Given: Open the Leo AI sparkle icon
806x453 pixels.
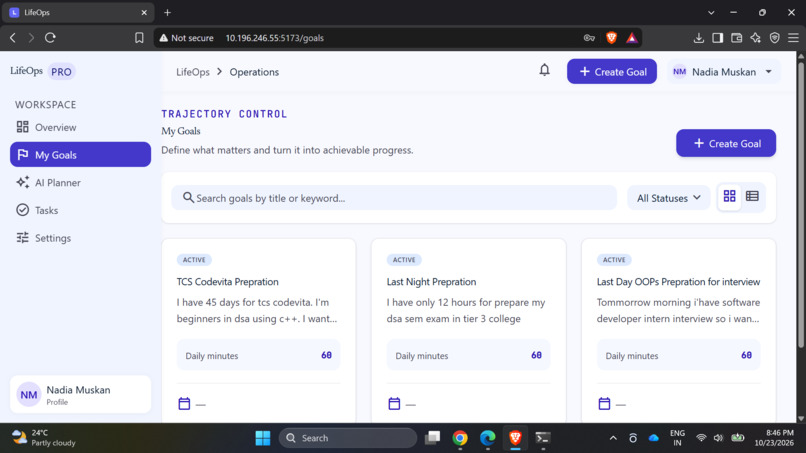Looking at the screenshot, I should (x=756, y=38).
